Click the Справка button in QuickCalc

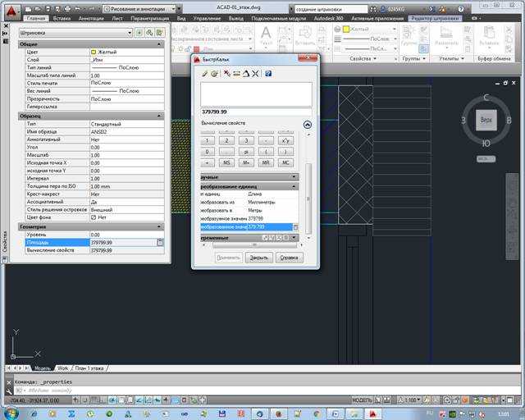coord(289,258)
